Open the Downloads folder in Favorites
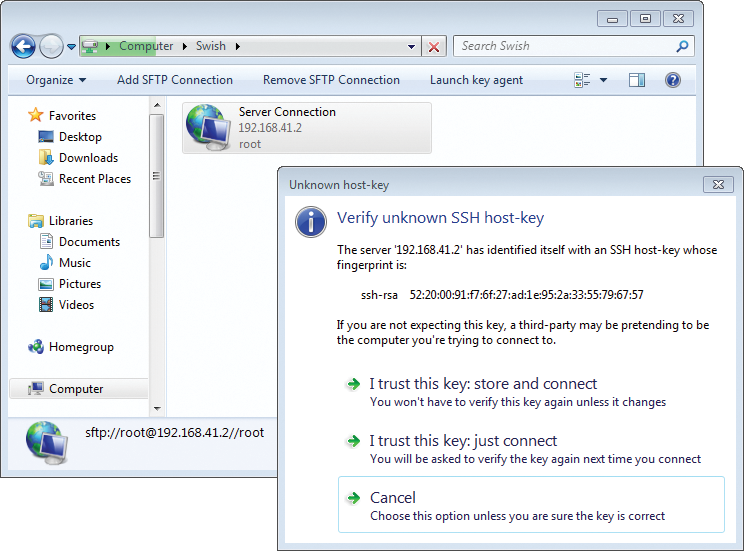The height and width of the screenshot is (551, 744). click(x=88, y=158)
